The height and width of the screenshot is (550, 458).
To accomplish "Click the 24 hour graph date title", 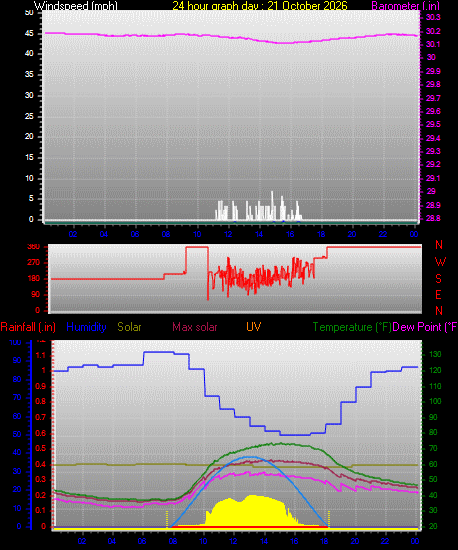I will (260, 6).
